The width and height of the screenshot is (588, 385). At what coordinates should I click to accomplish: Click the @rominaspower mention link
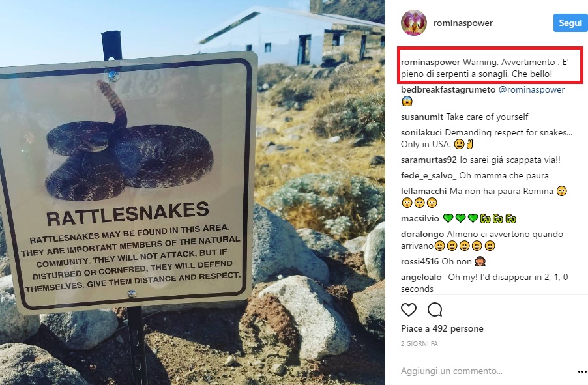click(531, 89)
